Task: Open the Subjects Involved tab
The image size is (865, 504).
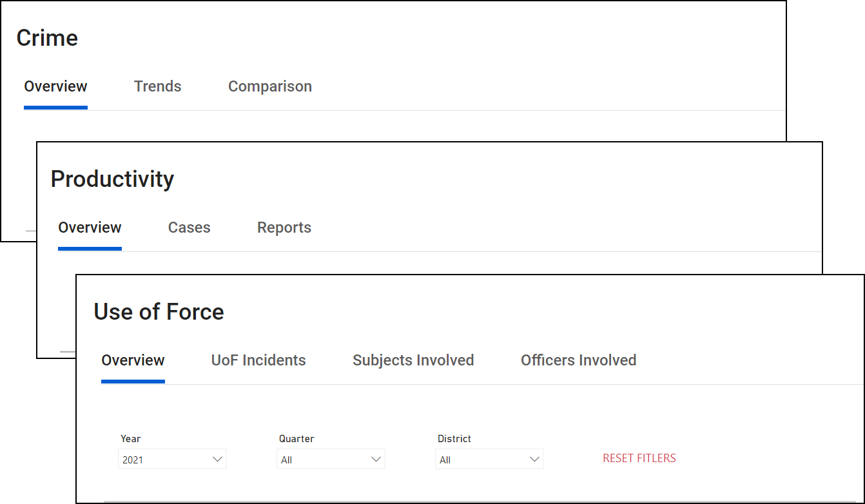Action: 413,360
